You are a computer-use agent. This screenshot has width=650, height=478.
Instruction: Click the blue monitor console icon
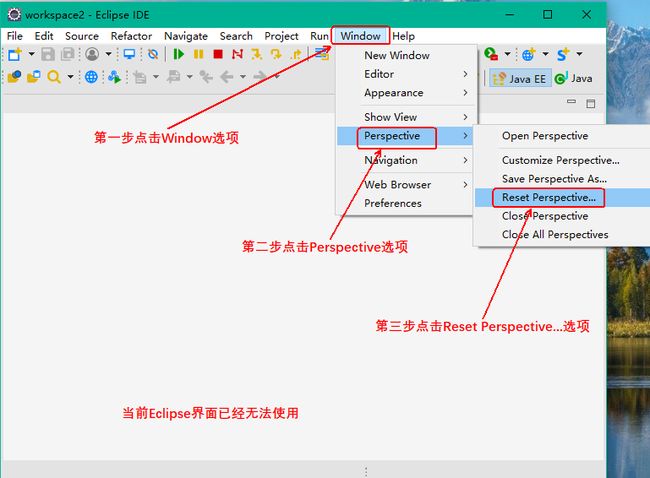click(x=129, y=54)
